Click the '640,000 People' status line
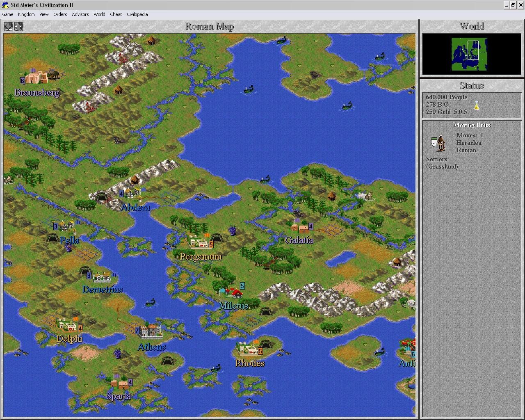 pos(447,97)
